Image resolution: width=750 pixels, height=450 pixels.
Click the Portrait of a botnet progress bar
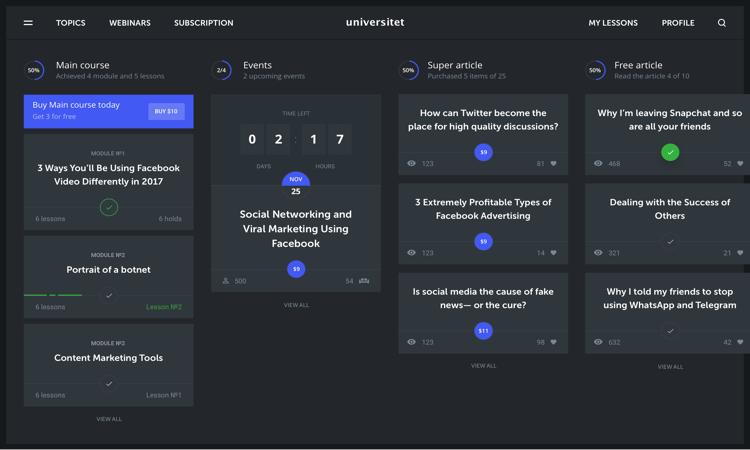(x=54, y=295)
